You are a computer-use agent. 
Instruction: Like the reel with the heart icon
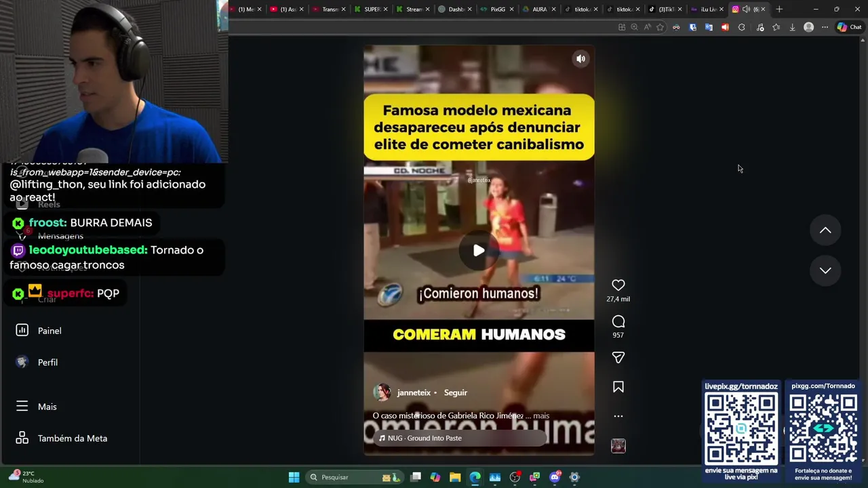pyautogui.click(x=618, y=285)
